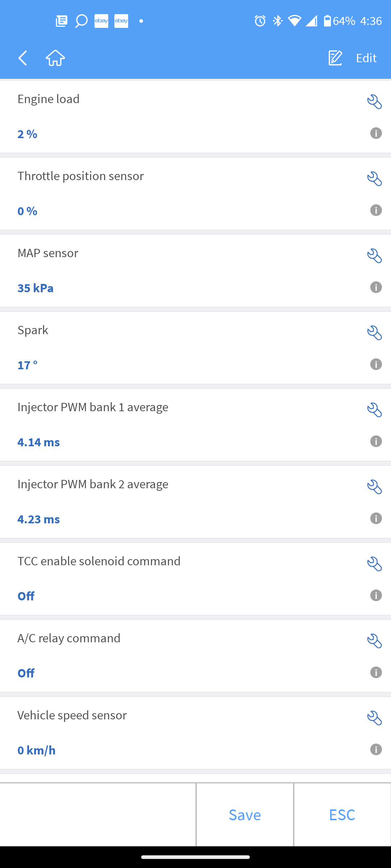This screenshot has height=868, width=391.
Task: Open wrench for Injector PWM bank 1
Action: coord(374,410)
